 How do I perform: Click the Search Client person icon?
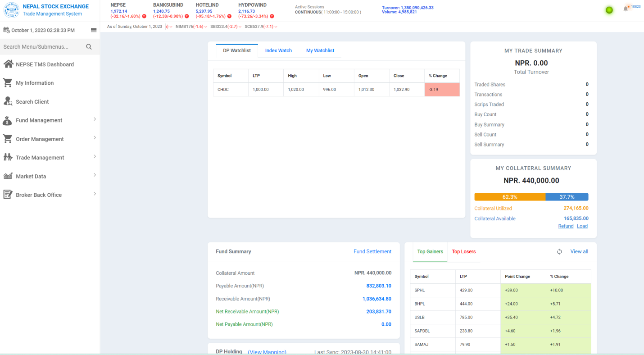tap(8, 101)
